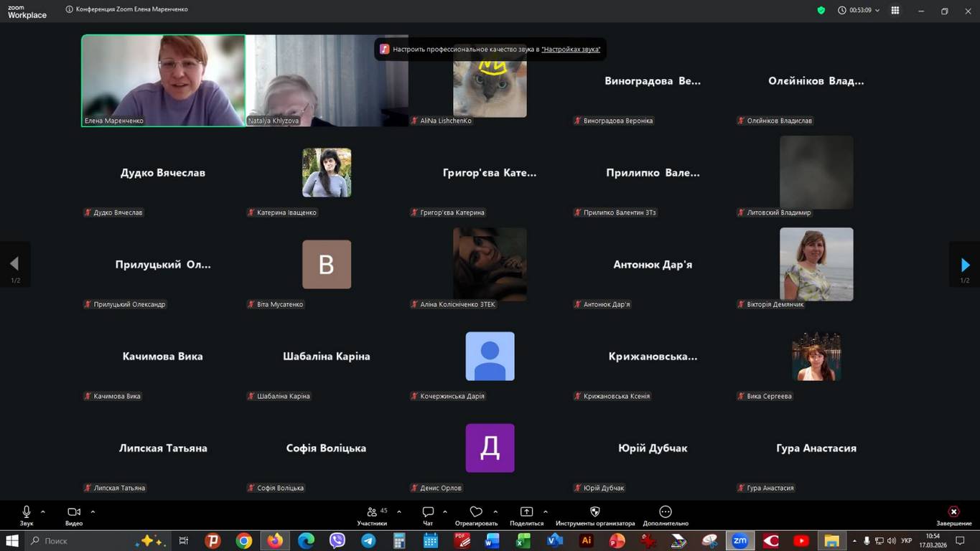Open the More options ellipsis icon
980x551 pixels.
[665, 512]
